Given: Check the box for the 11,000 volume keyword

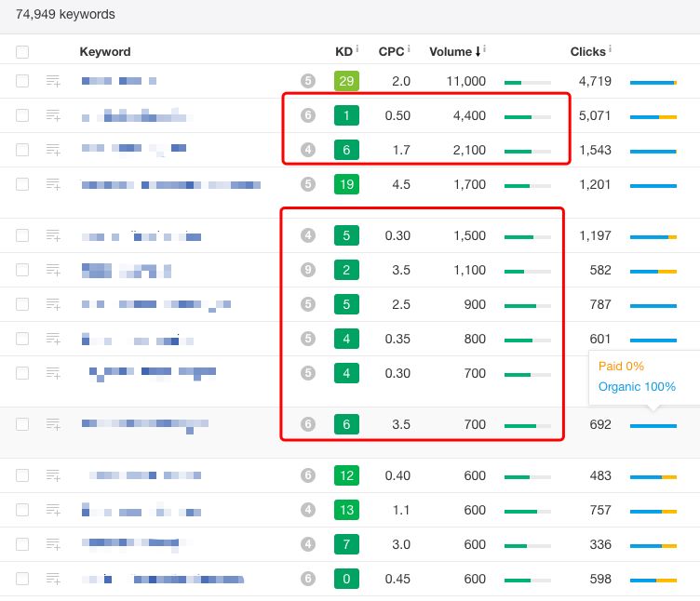Looking at the screenshot, I should click(x=22, y=81).
